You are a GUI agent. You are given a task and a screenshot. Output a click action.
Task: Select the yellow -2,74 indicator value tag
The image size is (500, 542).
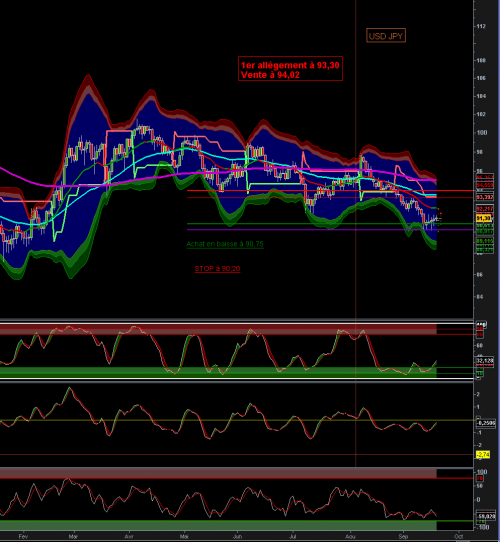[483, 454]
